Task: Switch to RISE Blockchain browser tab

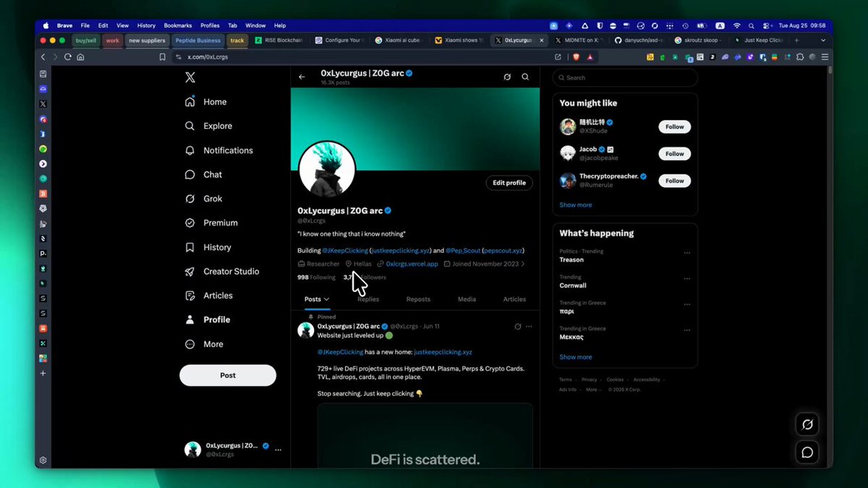Action: 279,40
